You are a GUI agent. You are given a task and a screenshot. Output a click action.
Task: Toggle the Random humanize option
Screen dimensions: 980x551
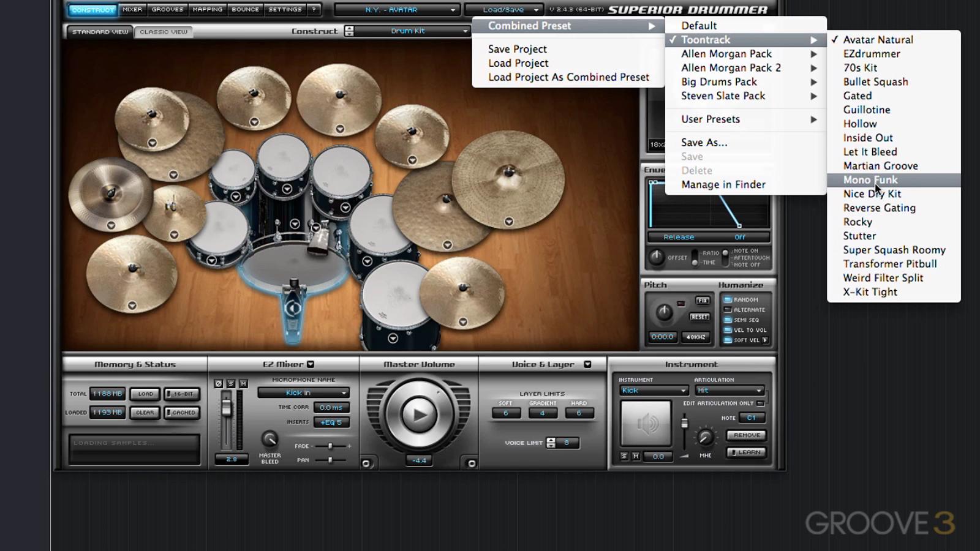(x=728, y=300)
